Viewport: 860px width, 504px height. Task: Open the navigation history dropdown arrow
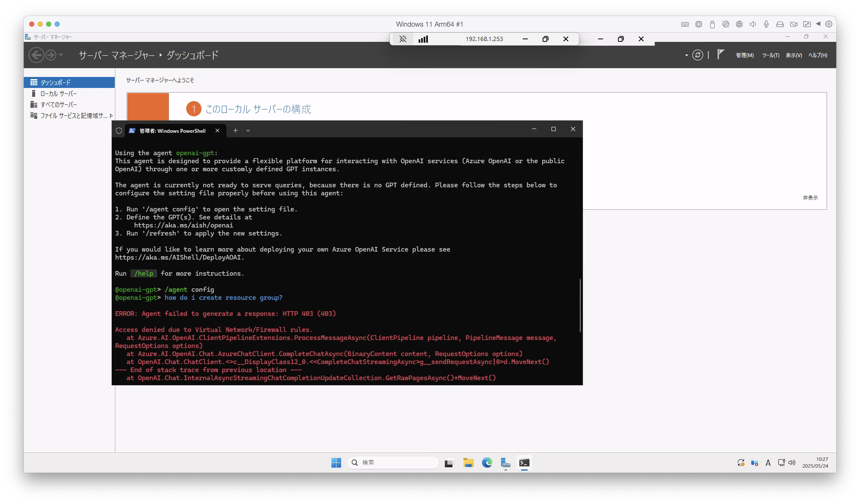(61, 55)
